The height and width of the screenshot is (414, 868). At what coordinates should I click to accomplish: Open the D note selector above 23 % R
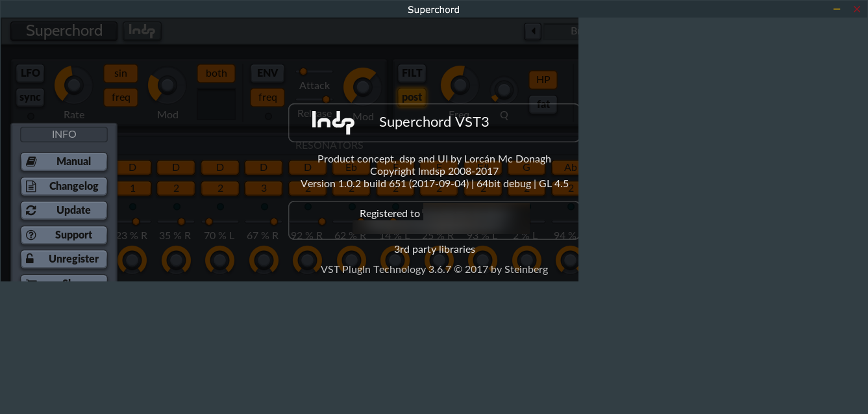pos(132,167)
